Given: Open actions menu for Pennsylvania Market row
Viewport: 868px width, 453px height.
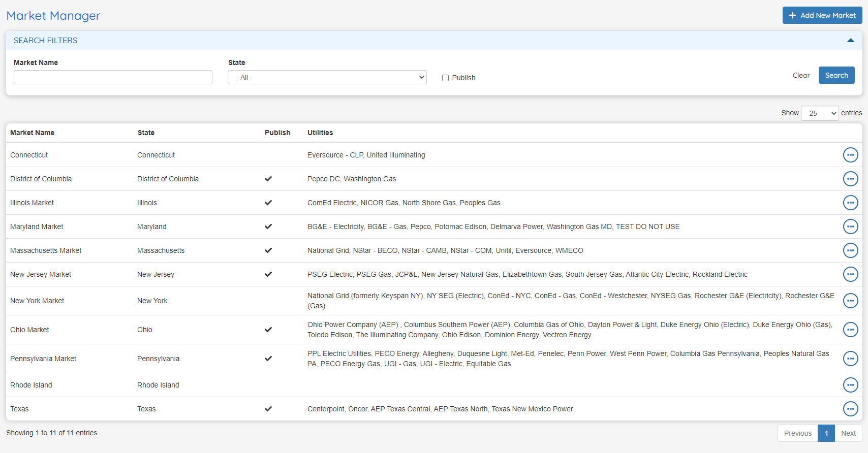Looking at the screenshot, I should [x=850, y=359].
